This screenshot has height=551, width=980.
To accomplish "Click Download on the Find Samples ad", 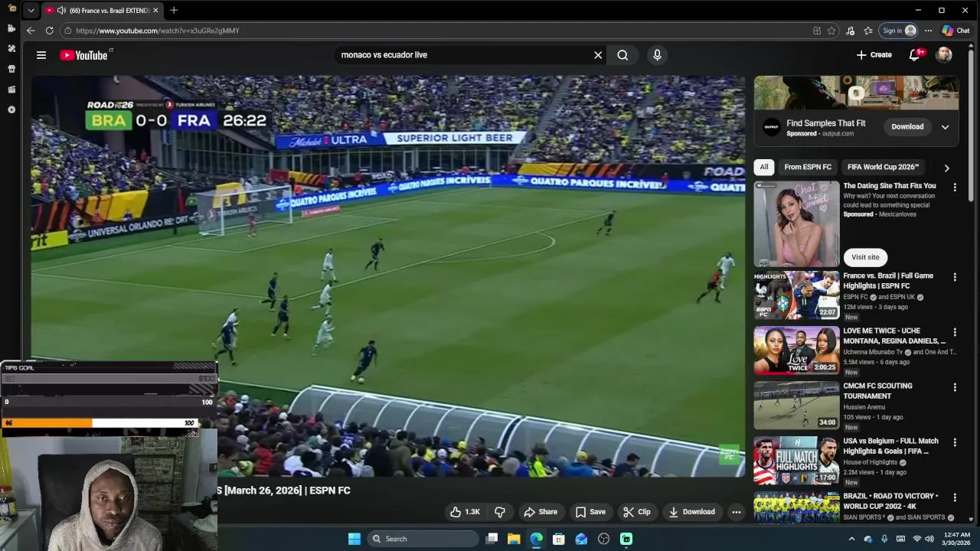I will (907, 127).
